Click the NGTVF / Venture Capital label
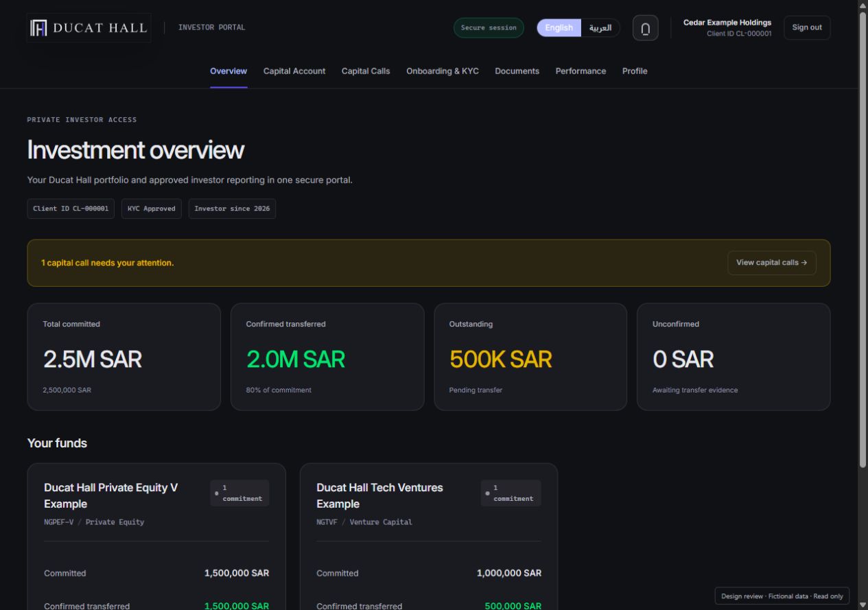Viewport: 868px width, 610px height. pos(364,522)
